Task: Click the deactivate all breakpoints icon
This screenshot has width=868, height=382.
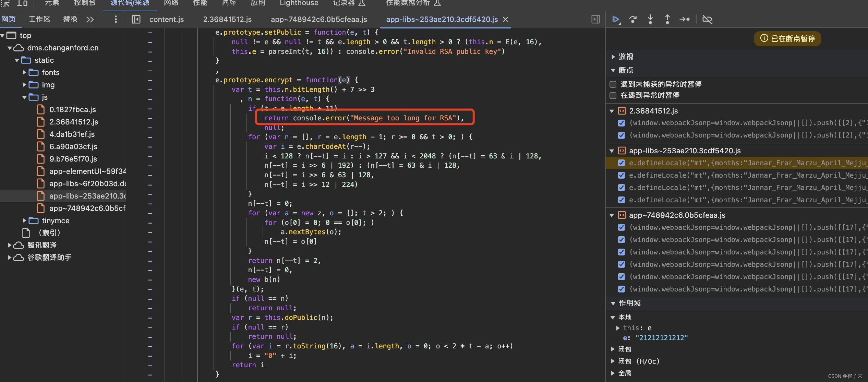Action: [709, 21]
